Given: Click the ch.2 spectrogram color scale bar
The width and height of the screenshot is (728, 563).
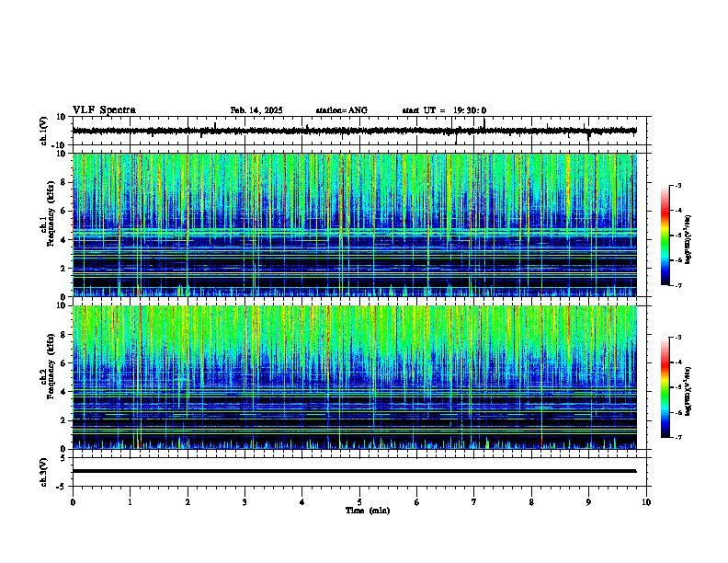Looking at the screenshot, I should tap(665, 387).
